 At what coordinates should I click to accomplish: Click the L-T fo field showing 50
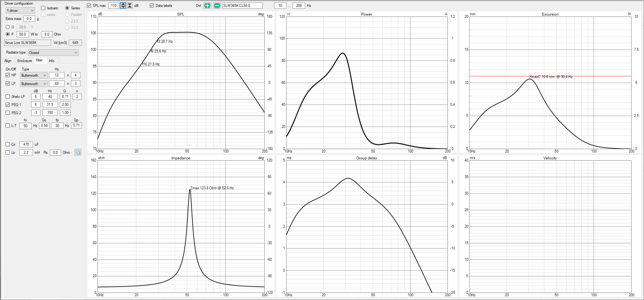[x=25, y=126]
